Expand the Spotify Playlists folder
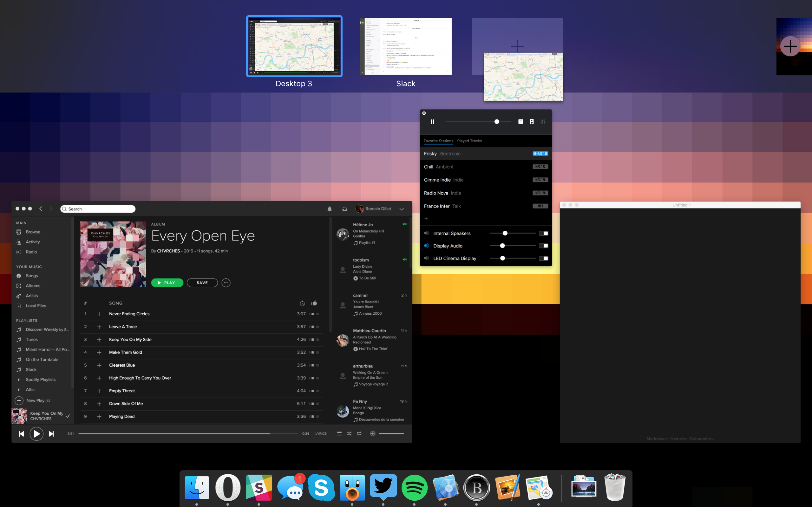 point(19,380)
